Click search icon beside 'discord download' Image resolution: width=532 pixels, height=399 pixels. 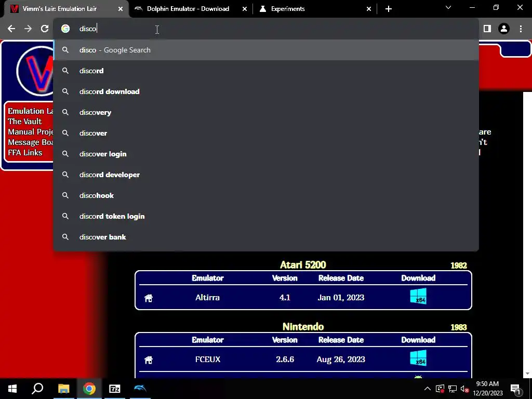(65, 91)
